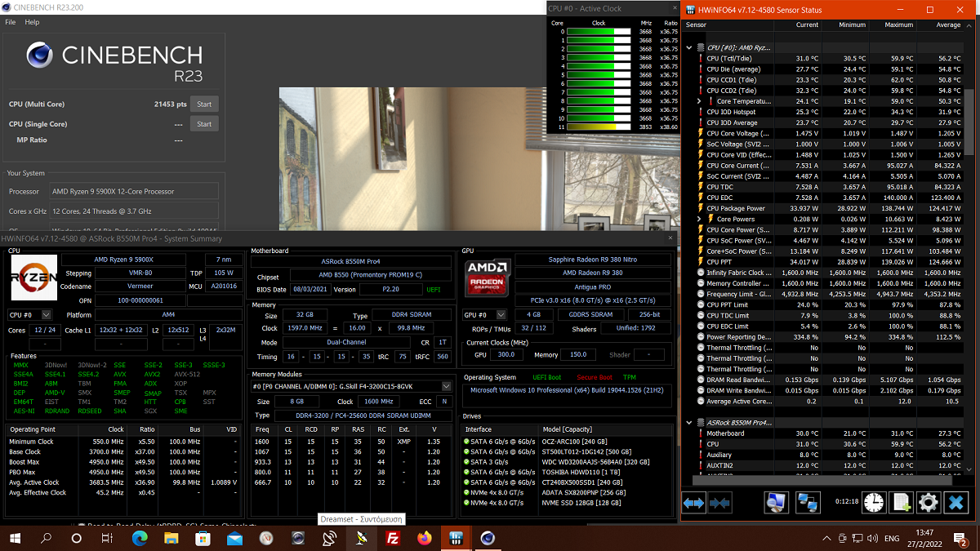The image size is (980, 551).
Task: Open HWiNFO sensor settings gear icon
Action: click(x=929, y=502)
